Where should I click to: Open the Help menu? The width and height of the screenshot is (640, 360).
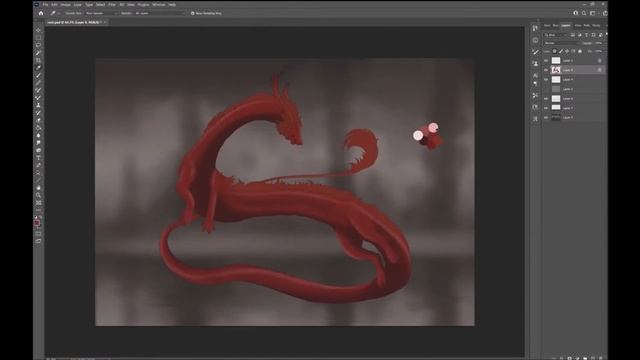[172, 4]
